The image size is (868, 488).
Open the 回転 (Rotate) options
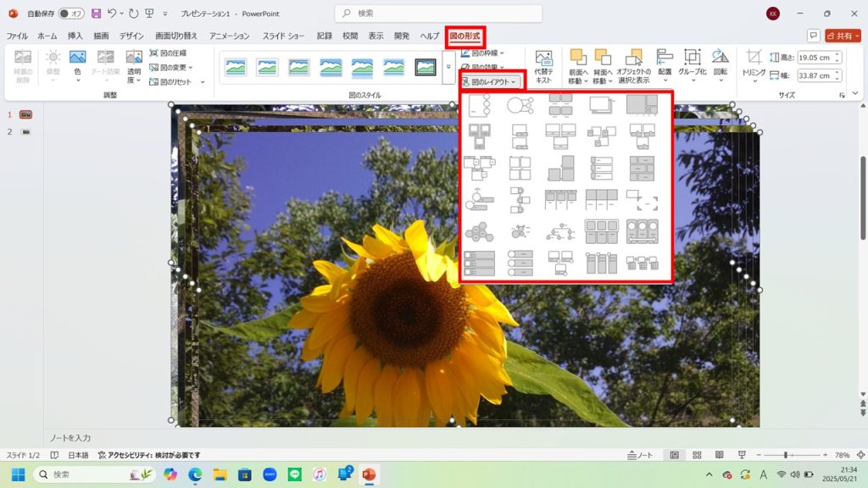[x=721, y=64]
